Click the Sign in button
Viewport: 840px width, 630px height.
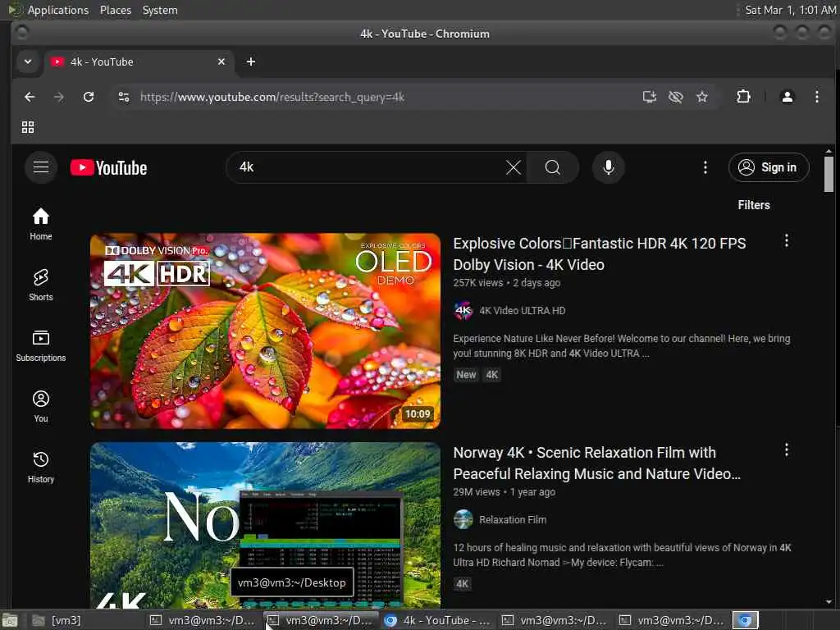tap(768, 167)
